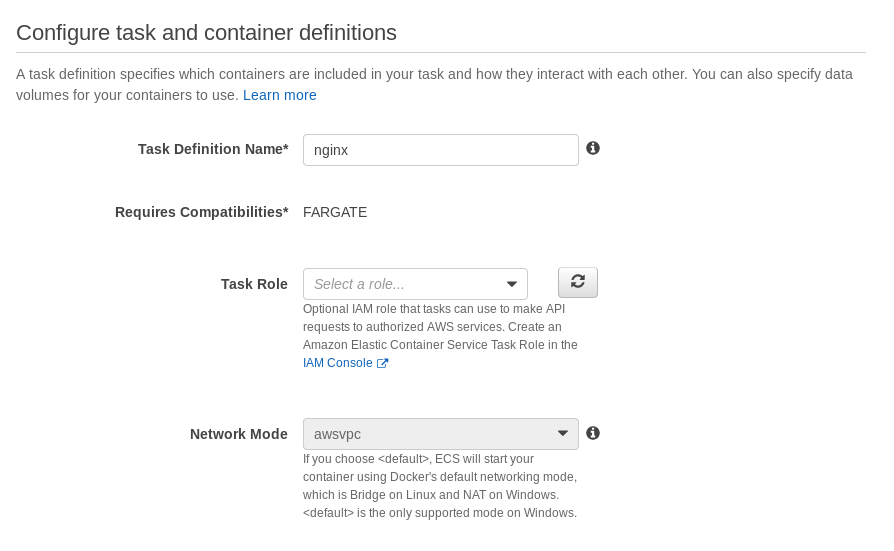Viewport: 894px width, 551px height.
Task: Click the Network Mode help text about Docker
Action: [440, 486]
